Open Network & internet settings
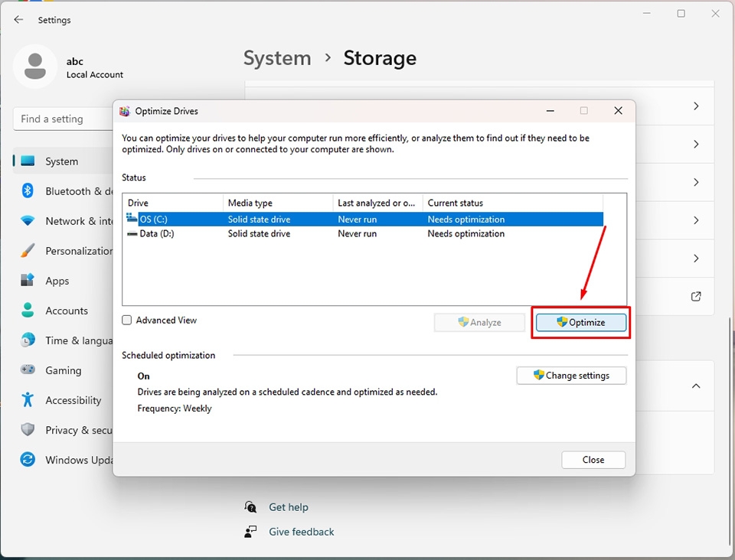The width and height of the screenshot is (735, 560). [x=63, y=221]
